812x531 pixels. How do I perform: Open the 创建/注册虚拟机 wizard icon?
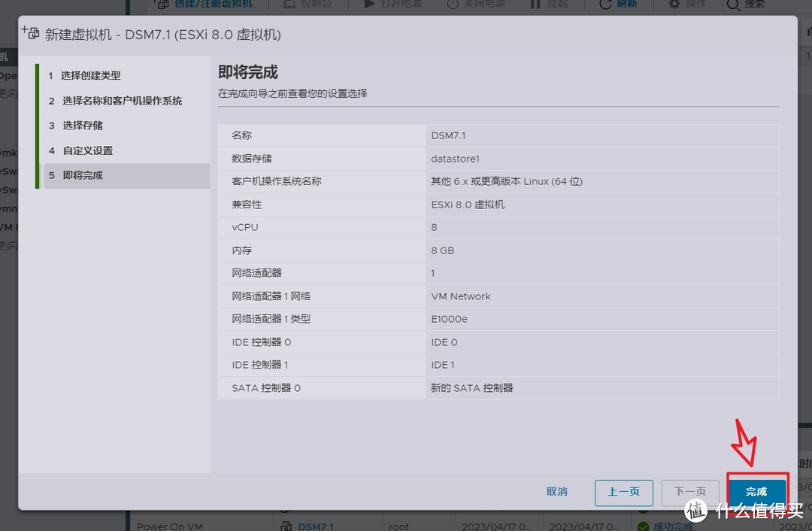(161, 4)
